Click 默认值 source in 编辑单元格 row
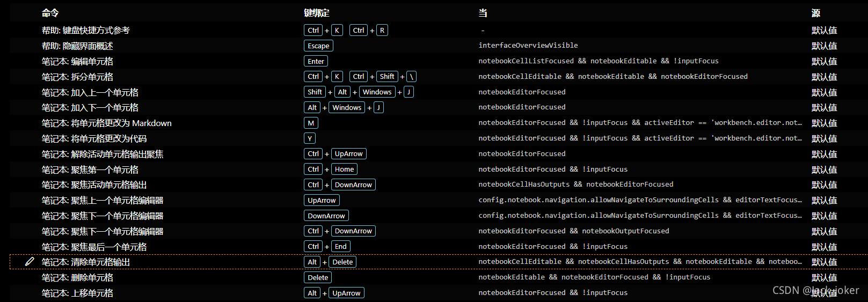 click(825, 62)
